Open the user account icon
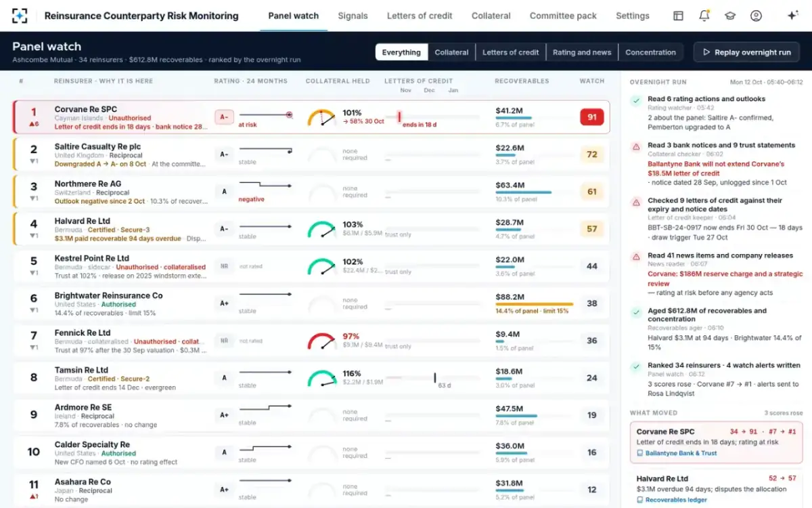Viewport: 812px width, 508px height. point(757,16)
